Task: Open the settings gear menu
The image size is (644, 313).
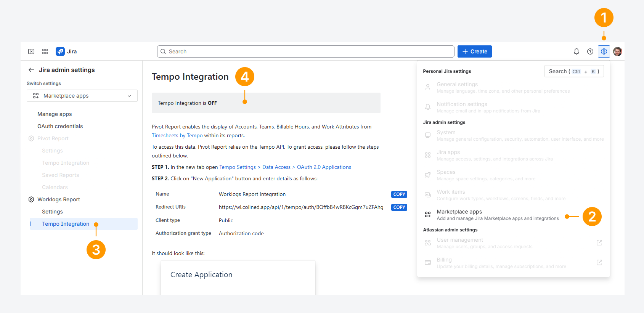Action: [x=604, y=51]
